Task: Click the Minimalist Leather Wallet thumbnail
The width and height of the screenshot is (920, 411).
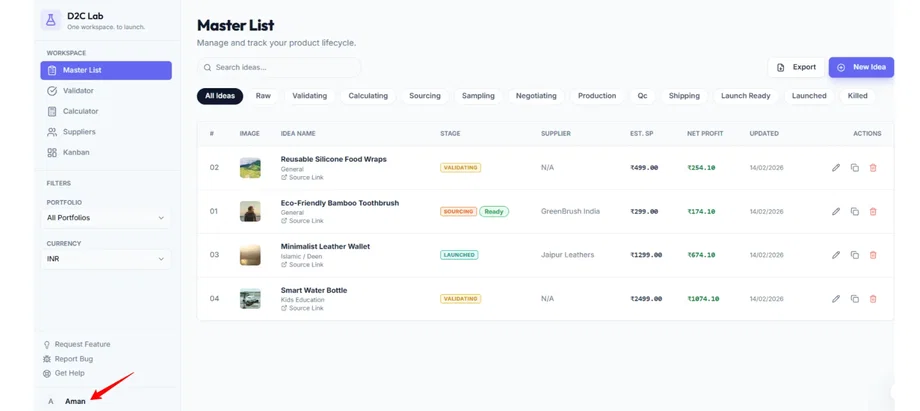Action: [x=250, y=255]
